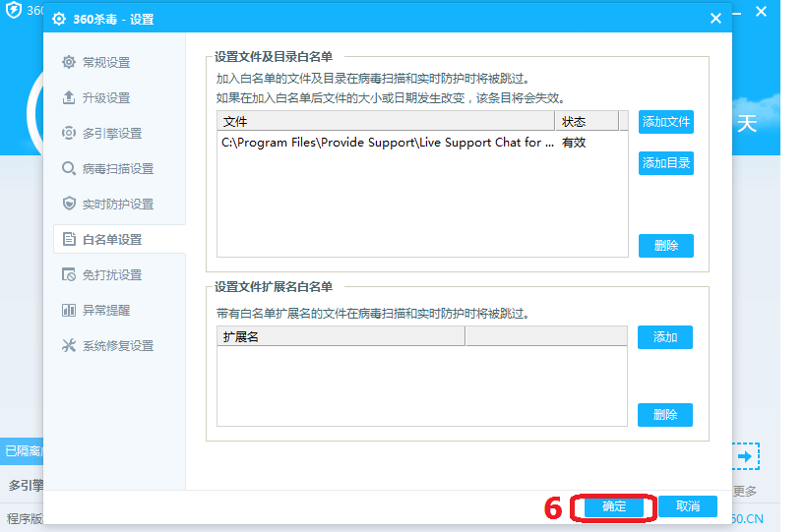Confirm settings with 确定 button
Viewport: 806px width, 532px height.
[x=614, y=506]
